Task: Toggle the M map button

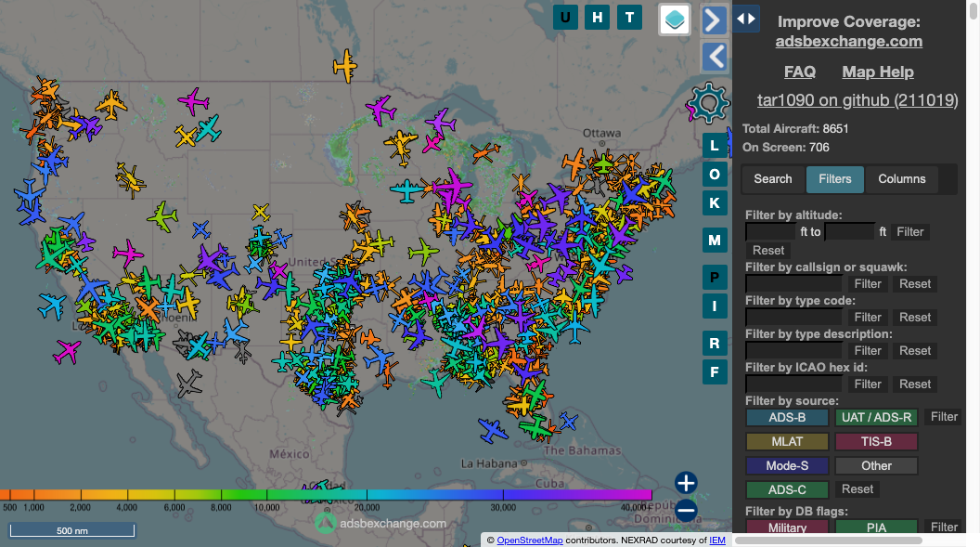Action: pyautogui.click(x=715, y=240)
